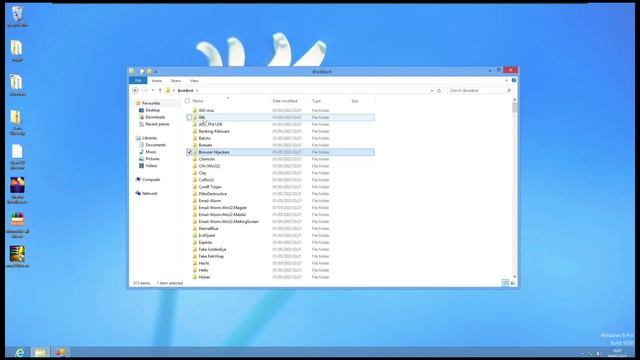Sort by the Name column header
The height and width of the screenshot is (360, 640).
coord(198,101)
